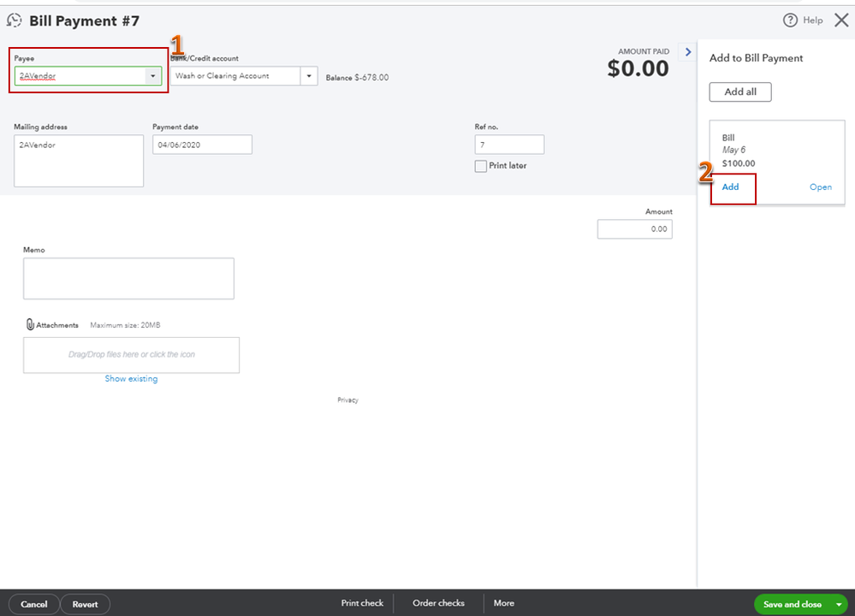Click the attachments drag/drop area
This screenshot has height=616, width=855.
point(131,355)
